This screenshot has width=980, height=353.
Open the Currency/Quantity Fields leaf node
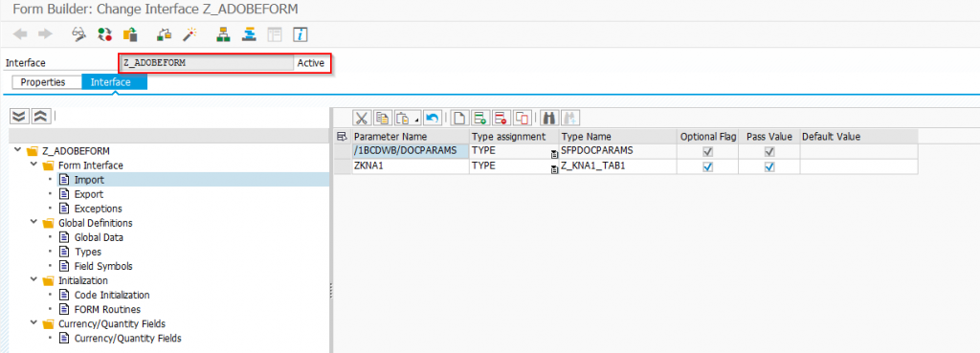click(x=127, y=338)
